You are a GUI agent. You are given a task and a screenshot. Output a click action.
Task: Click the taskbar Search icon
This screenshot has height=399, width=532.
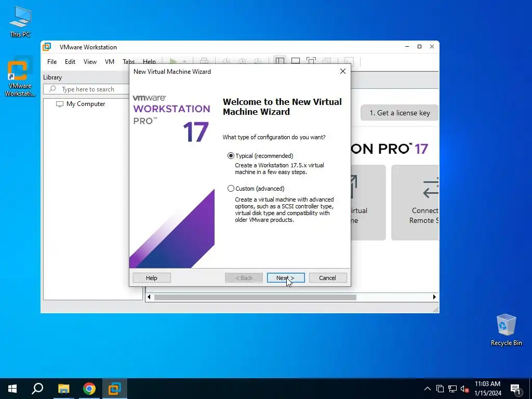pyautogui.click(x=37, y=389)
